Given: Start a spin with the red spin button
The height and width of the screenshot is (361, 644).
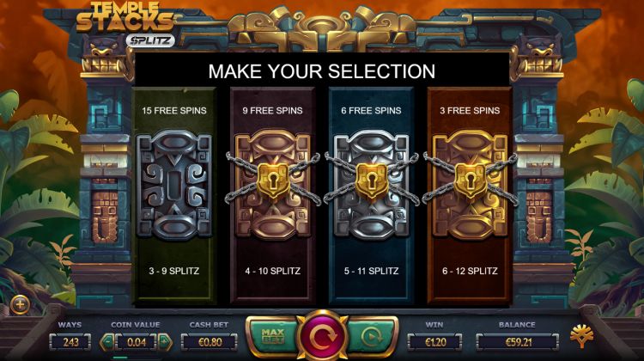Looking at the screenshot, I should [322, 337].
